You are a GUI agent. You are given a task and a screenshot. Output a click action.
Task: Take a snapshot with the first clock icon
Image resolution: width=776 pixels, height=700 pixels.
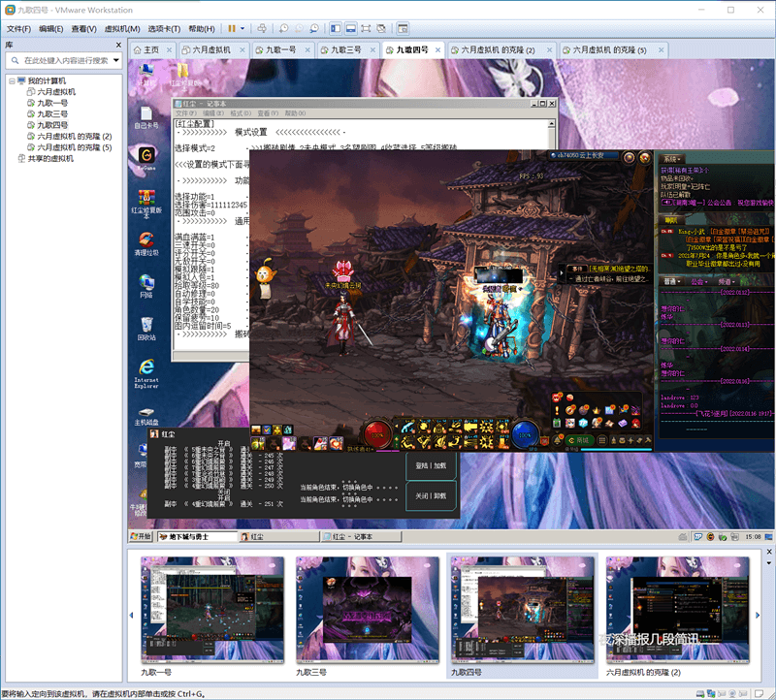[x=283, y=29]
